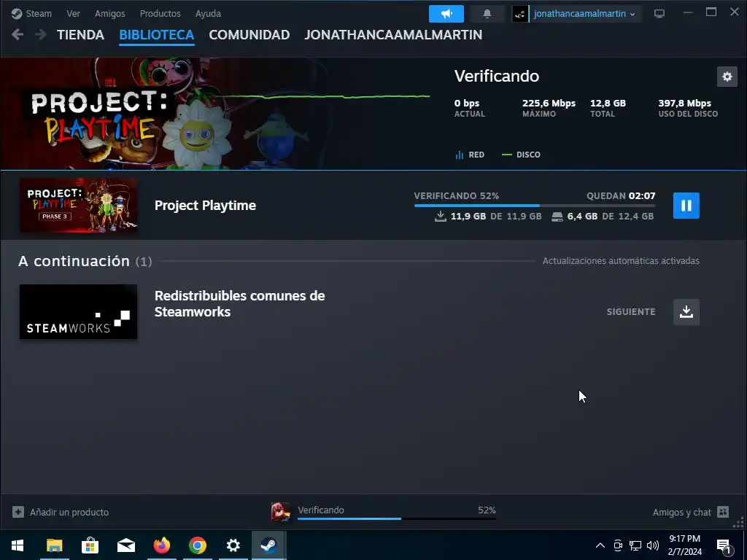Click the DISCO disk graph legend
This screenshot has width=747, height=560.
point(521,155)
